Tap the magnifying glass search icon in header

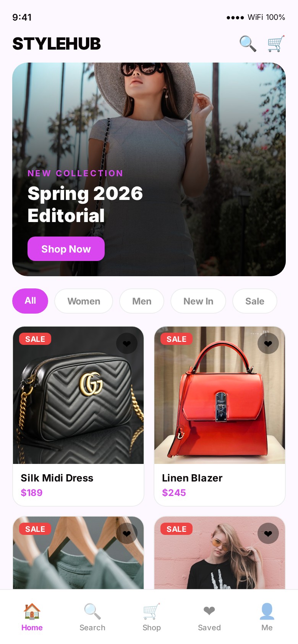click(248, 44)
